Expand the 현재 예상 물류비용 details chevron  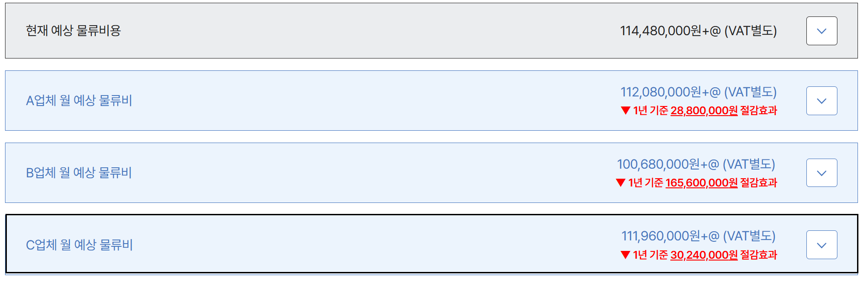821,31
